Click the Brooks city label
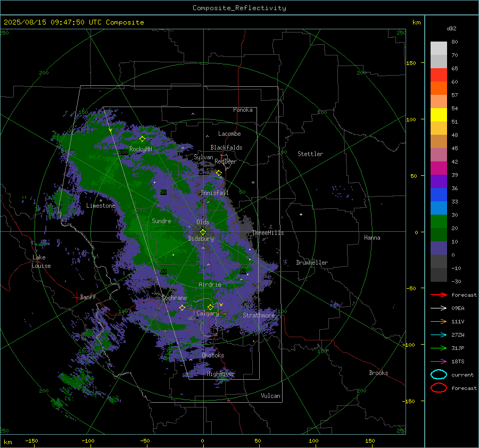The image size is (479, 448). coord(378,373)
